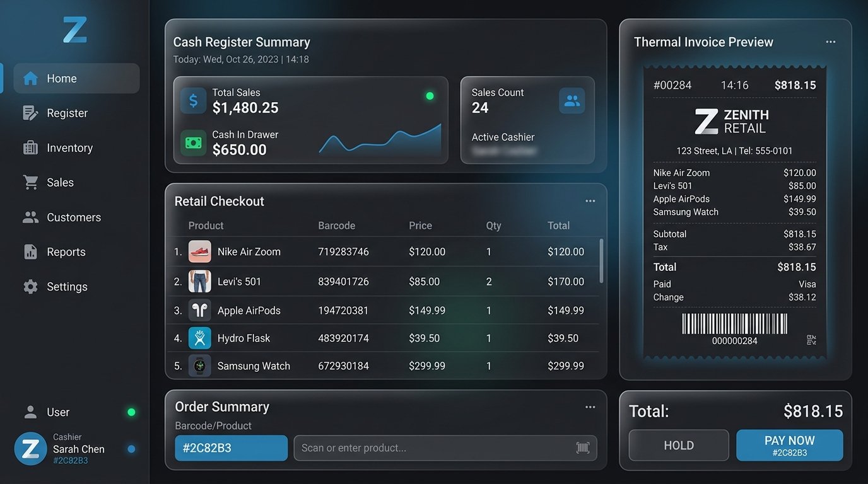
Task: Open the Thermal Invoice Preview options menu
Action: pos(830,42)
